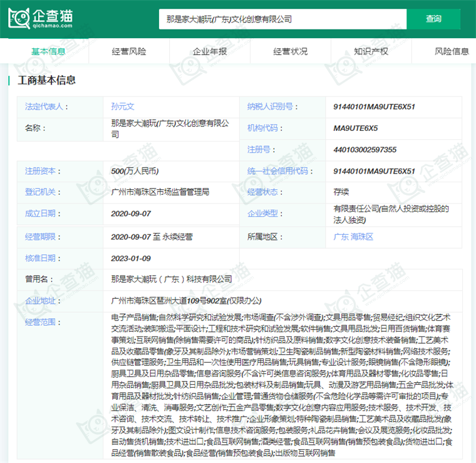476x463 pixels.
Task: Open the 知识产权 tab
Action: click(x=371, y=51)
